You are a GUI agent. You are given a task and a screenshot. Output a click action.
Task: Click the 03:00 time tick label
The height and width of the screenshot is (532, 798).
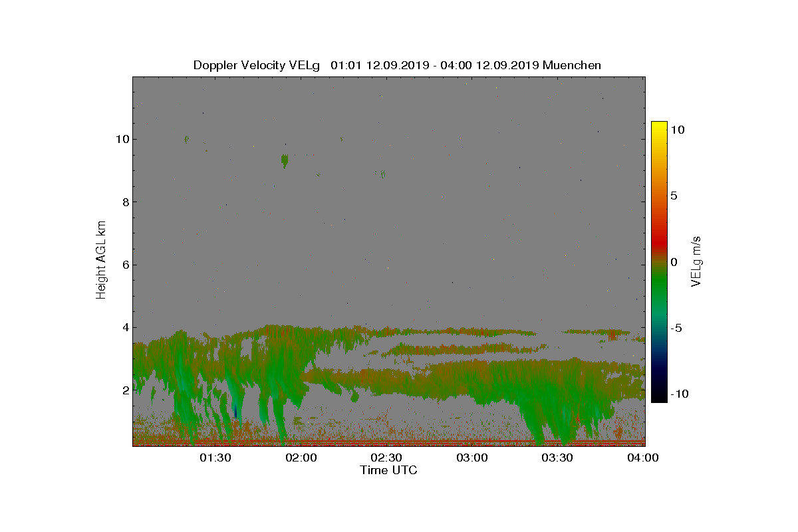click(x=472, y=458)
